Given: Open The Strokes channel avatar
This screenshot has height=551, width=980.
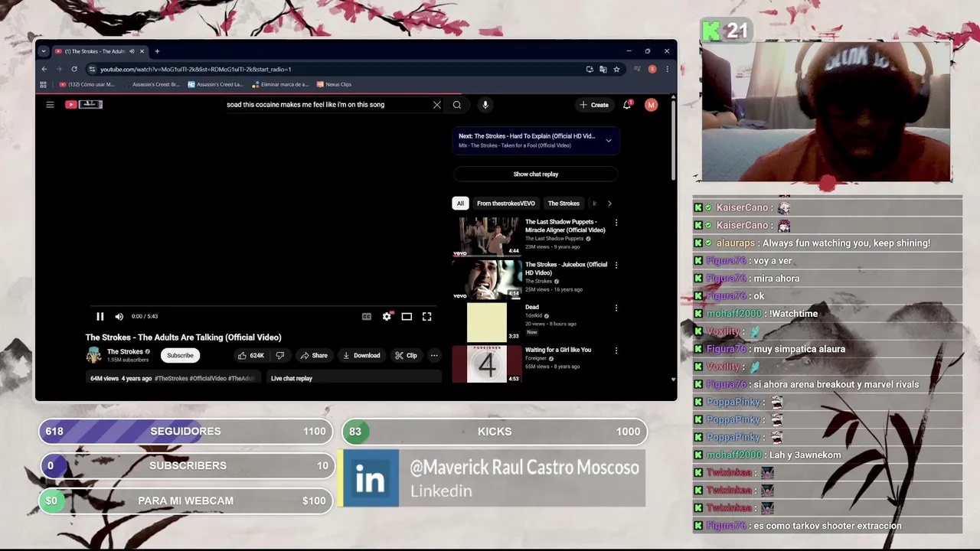Looking at the screenshot, I should pos(93,355).
